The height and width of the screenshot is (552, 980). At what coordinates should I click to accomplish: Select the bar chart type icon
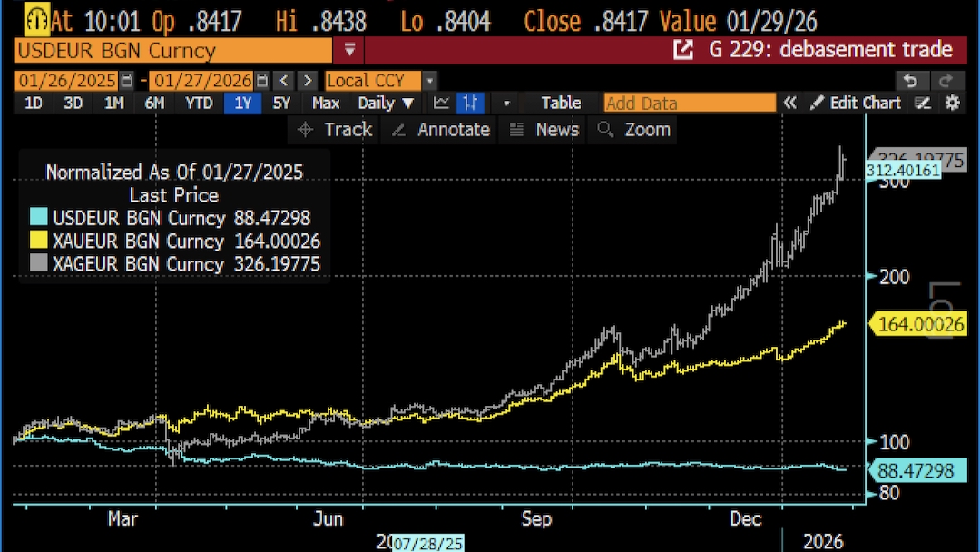click(x=470, y=103)
